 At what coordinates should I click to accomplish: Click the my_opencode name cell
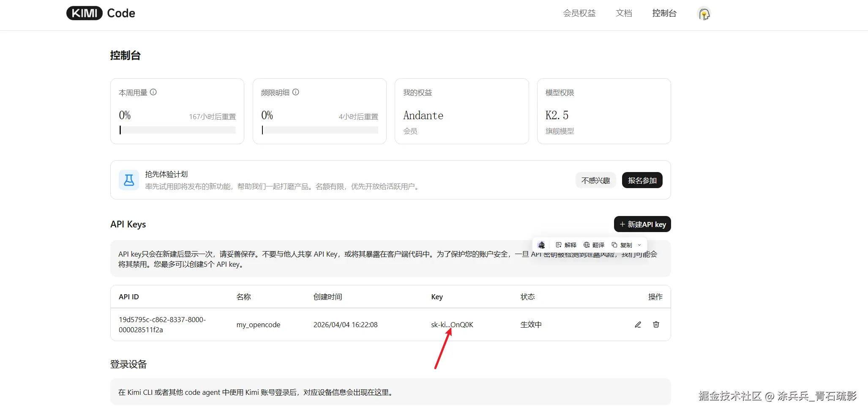pos(258,325)
